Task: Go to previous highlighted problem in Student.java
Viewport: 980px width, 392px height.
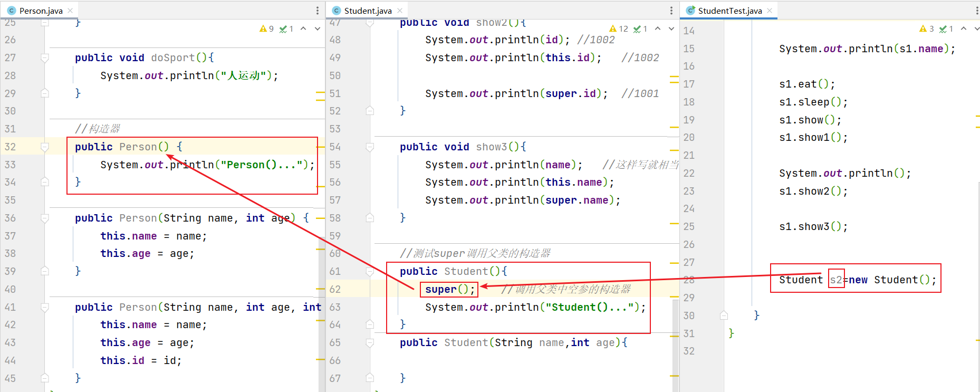Action: pyautogui.click(x=657, y=28)
